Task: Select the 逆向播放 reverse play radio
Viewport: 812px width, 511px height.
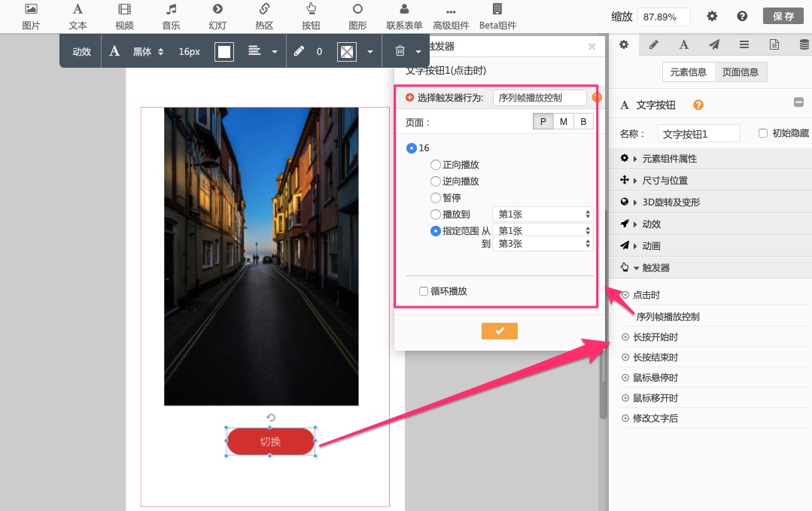Action: pyautogui.click(x=436, y=181)
